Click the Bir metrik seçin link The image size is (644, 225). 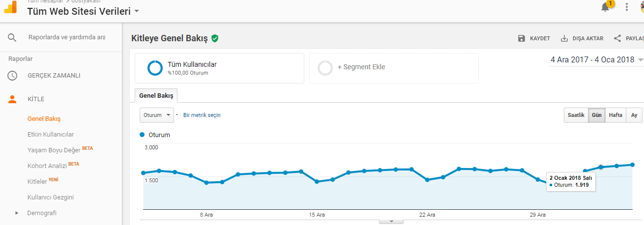(x=202, y=115)
